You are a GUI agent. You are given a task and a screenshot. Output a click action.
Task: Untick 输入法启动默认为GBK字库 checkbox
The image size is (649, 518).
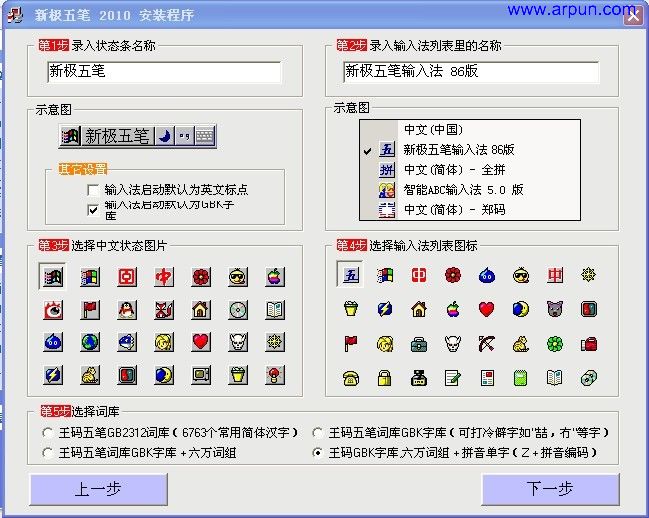click(93, 210)
